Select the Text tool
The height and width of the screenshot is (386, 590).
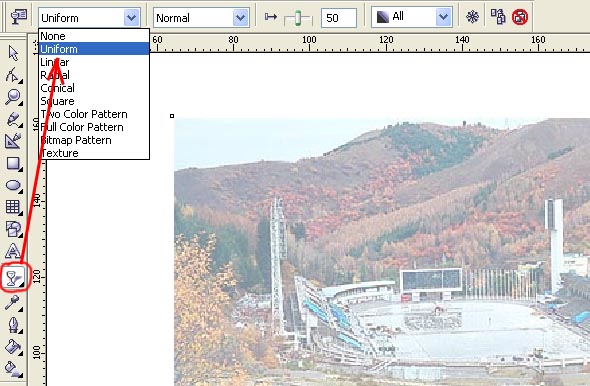point(13,251)
